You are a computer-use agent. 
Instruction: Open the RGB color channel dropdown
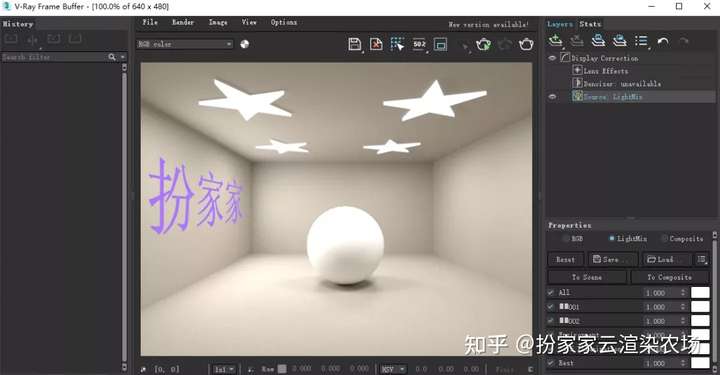point(185,44)
